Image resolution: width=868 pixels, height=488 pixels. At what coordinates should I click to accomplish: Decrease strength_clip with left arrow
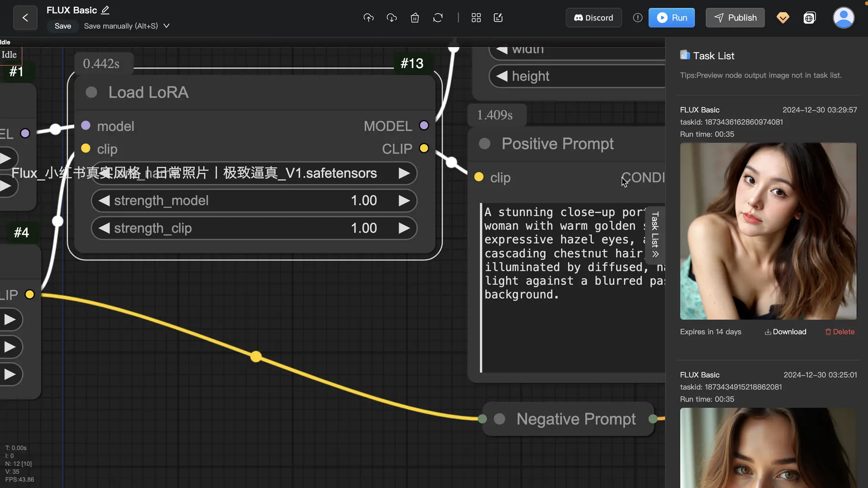pos(104,228)
